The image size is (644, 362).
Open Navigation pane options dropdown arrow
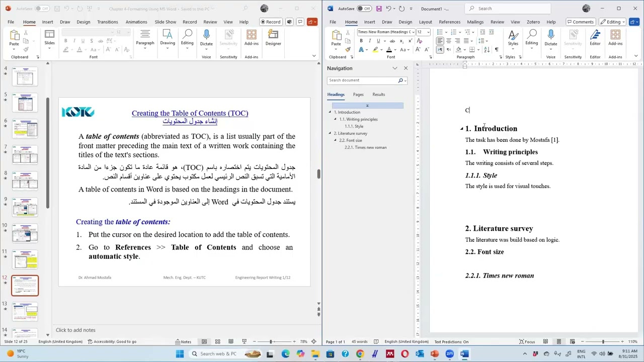[395, 68]
